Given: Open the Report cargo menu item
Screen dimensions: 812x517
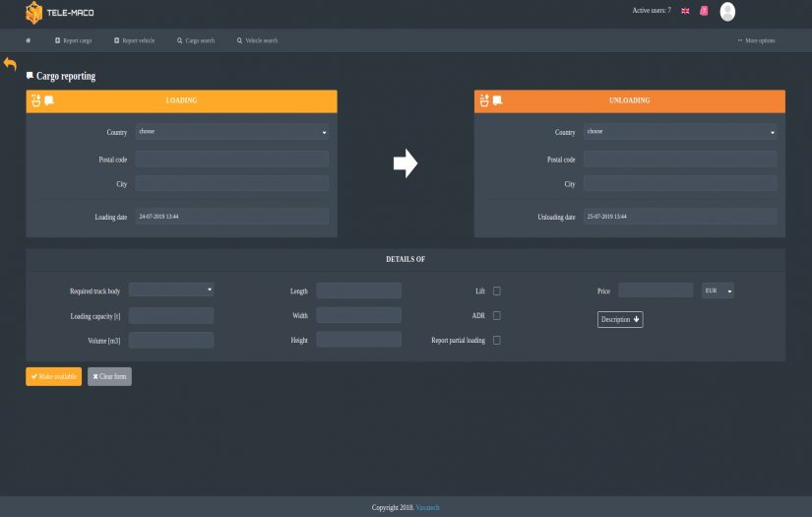Looking at the screenshot, I should [x=74, y=40].
